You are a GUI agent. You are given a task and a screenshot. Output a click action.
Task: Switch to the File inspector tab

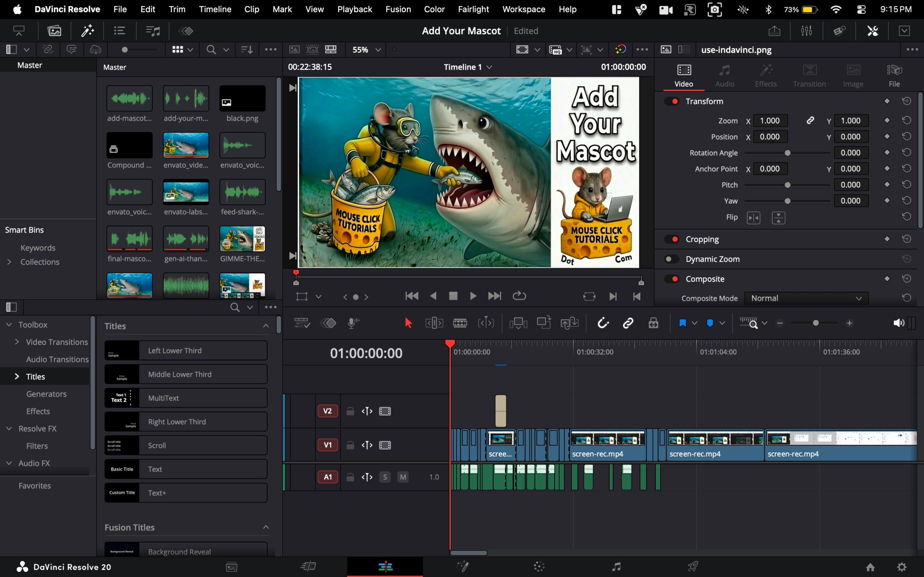894,75
